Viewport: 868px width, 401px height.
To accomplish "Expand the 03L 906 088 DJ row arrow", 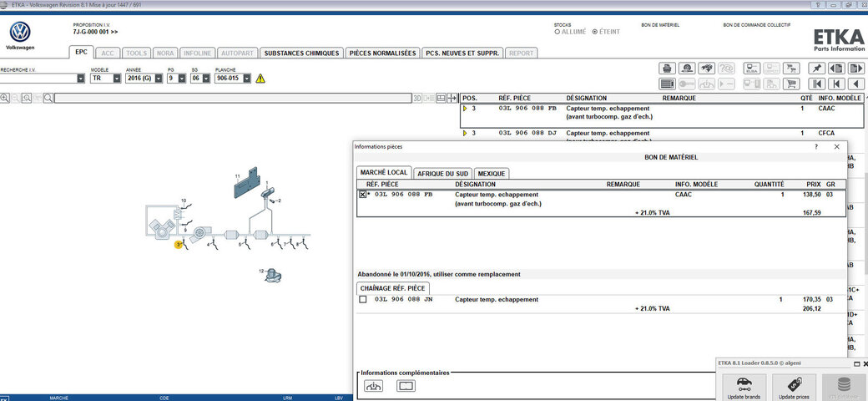I will [465, 133].
